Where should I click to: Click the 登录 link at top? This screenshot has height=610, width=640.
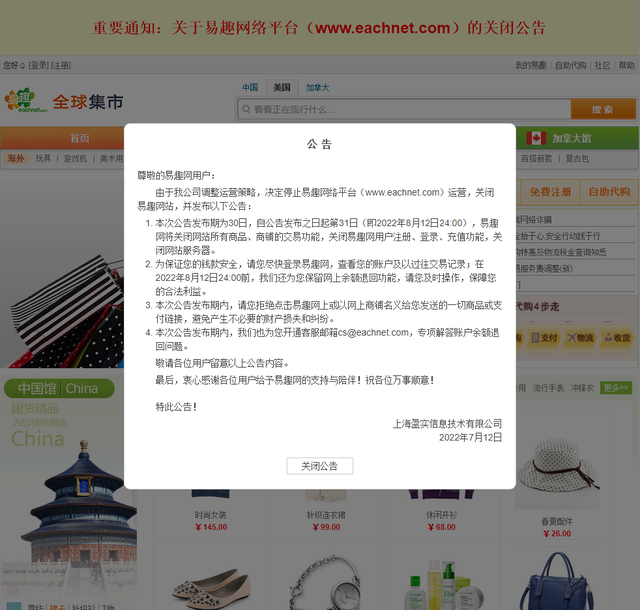click(x=38, y=65)
